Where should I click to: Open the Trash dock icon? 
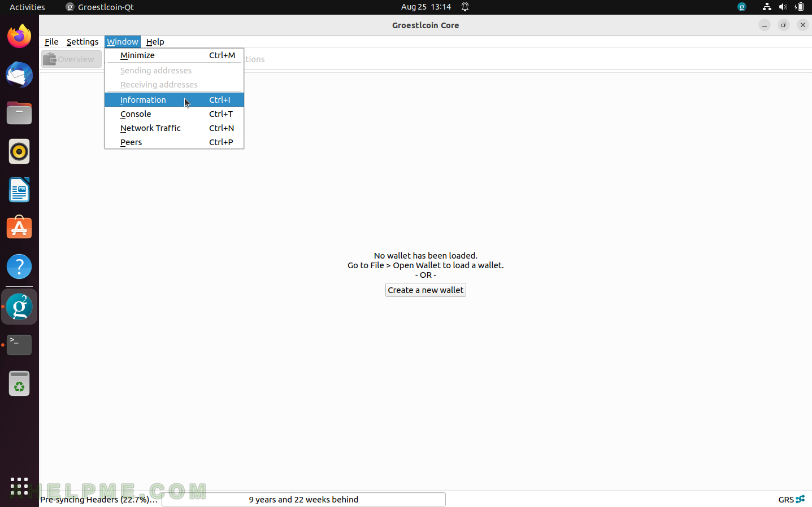(19, 383)
